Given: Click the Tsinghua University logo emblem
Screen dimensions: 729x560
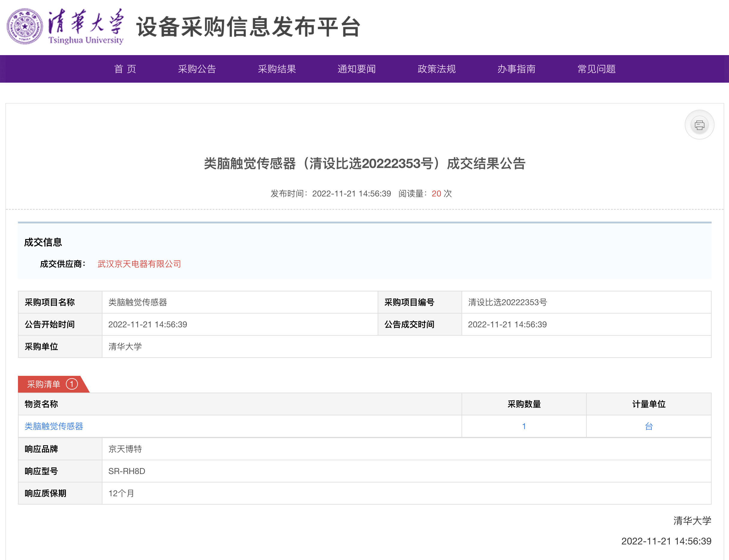Looking at the screenshot, I should (25, 26).
